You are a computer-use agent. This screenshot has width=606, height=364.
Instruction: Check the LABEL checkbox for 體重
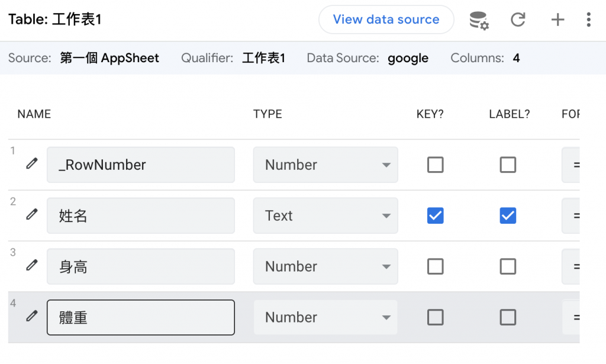pyautogui.click(x=508, y=318)
